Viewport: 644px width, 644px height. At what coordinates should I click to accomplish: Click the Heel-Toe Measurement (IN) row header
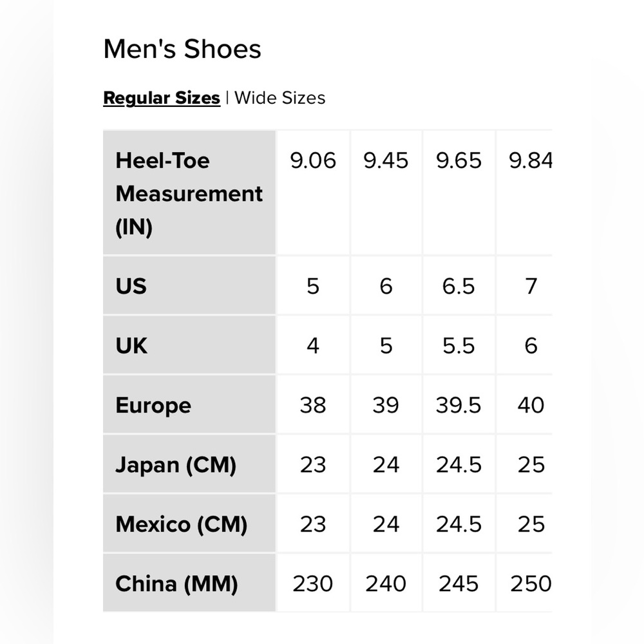189,193
